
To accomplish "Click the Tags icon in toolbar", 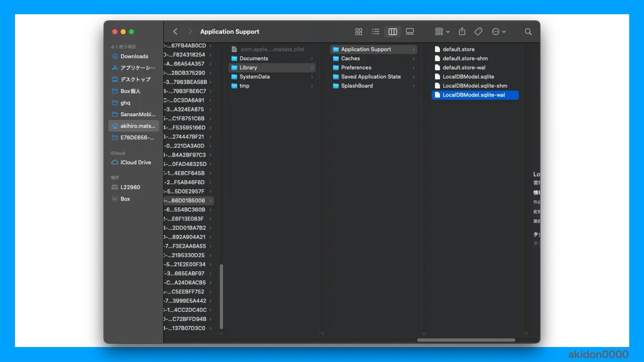I will tap(478, 32).
